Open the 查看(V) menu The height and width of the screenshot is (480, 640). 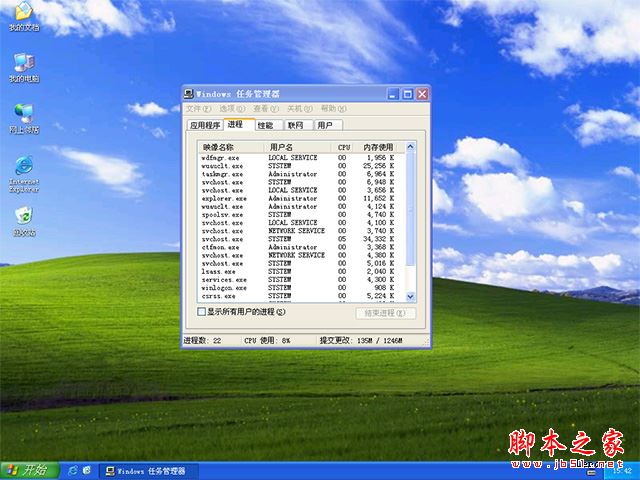pyautogui.click(x=266, y=109)
